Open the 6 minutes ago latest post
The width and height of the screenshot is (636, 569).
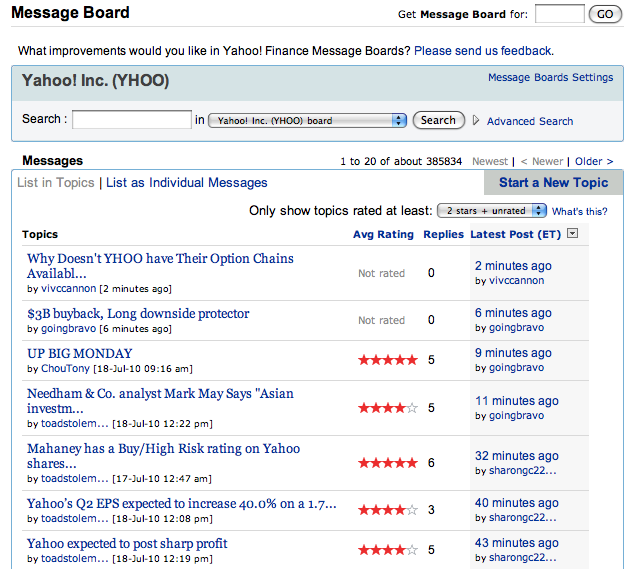click(513, 313)
